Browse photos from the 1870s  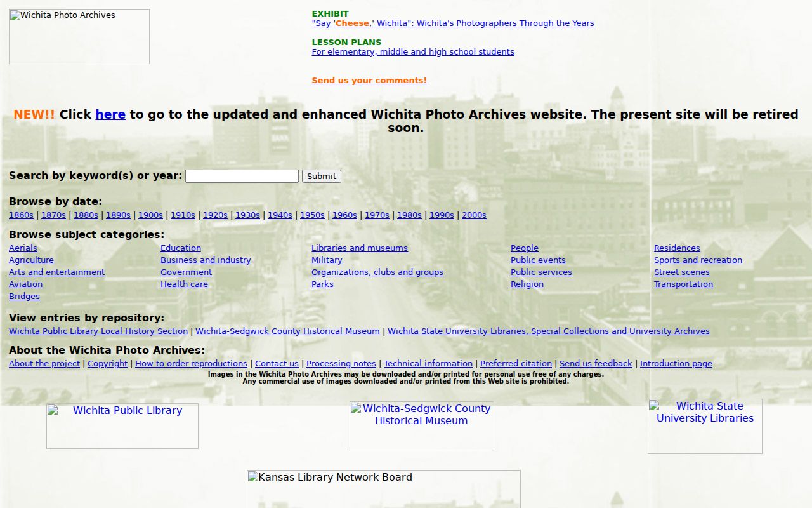pos(53,215)
